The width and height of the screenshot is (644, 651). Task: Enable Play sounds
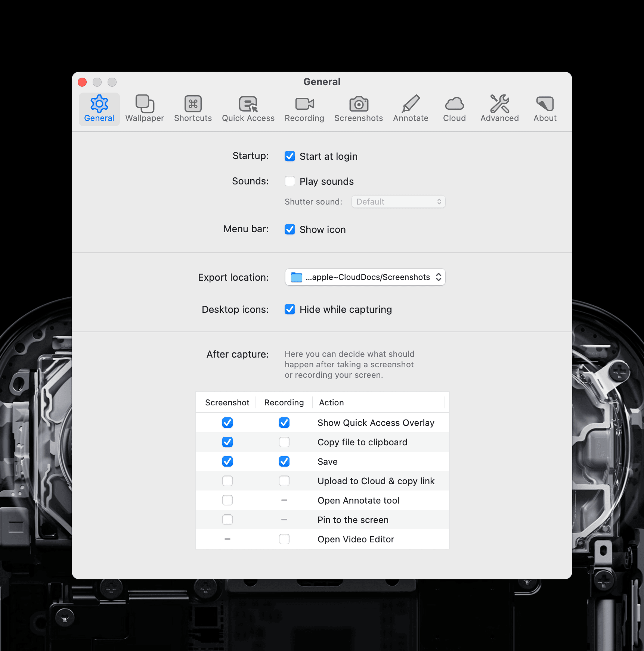tap(290, 181)
